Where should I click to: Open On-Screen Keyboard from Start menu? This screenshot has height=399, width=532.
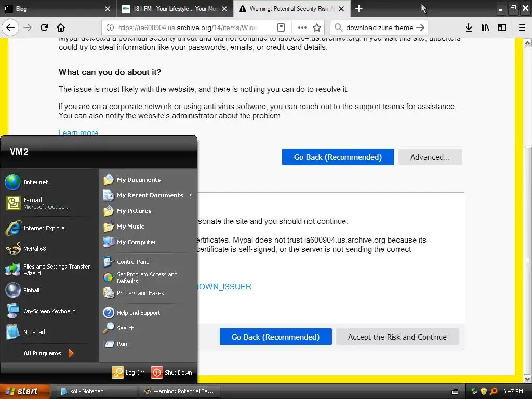click(x=49, y=311)
